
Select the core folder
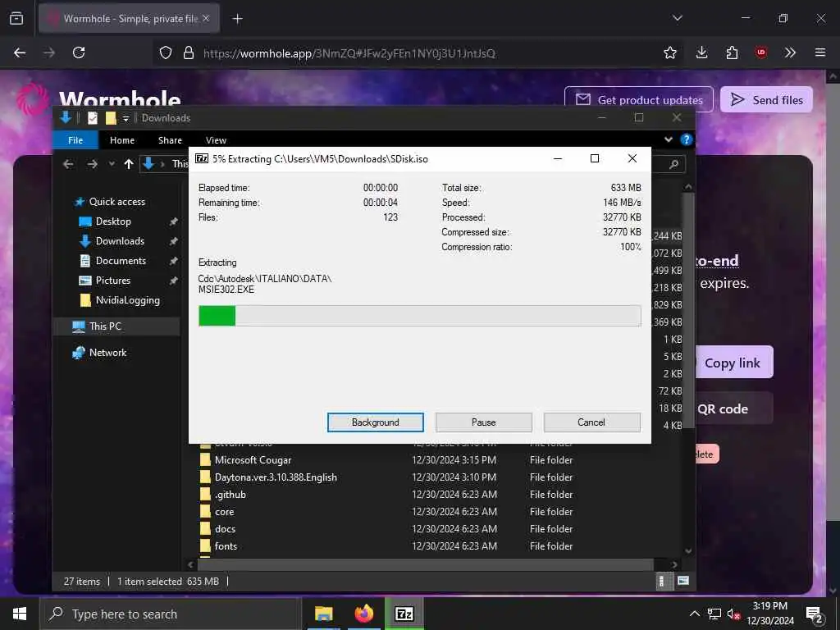click(x=224, y=512)
